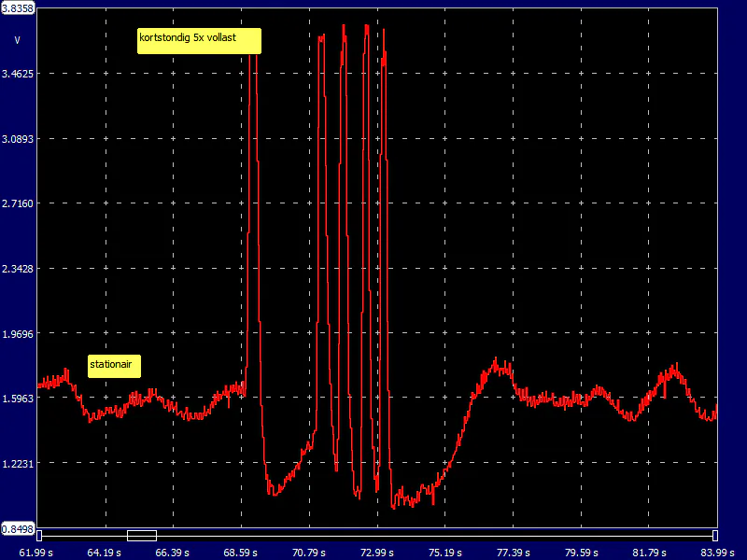Click the horizontal time scrollbar thumb
The image size is (747, 560).
[142, 535]
